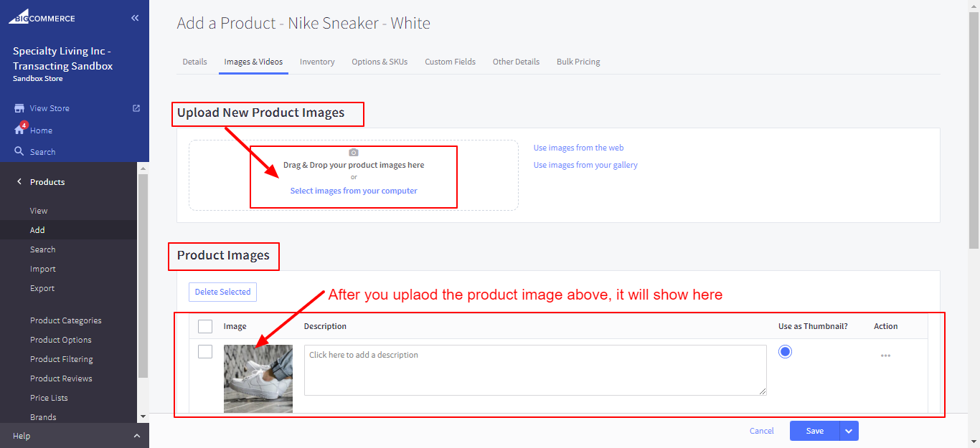Select Add in Products menu

(37, 230)
